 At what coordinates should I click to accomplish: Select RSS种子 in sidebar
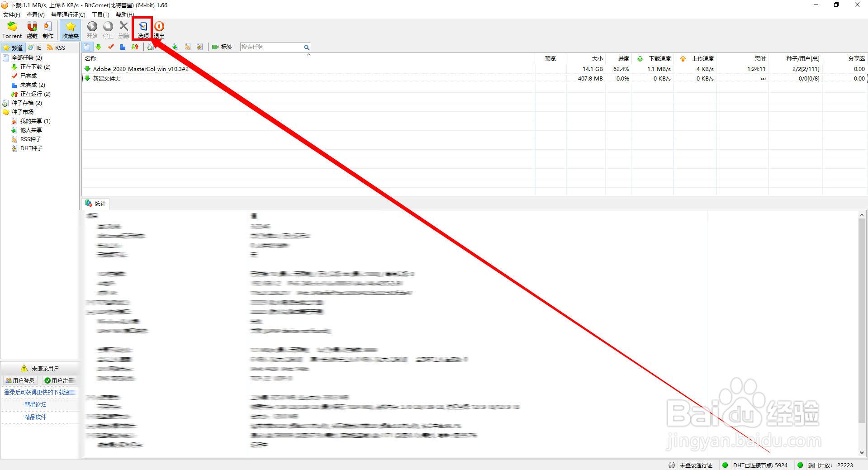[30, 139]
